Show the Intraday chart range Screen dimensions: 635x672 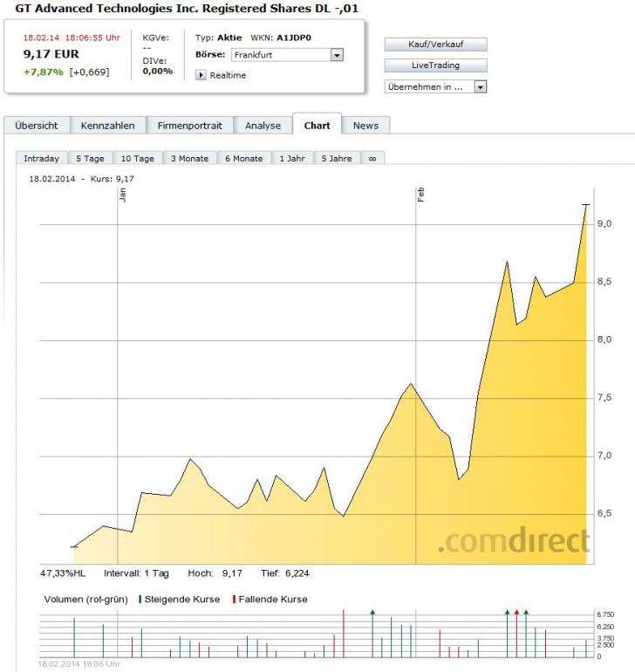coord(42,159)
